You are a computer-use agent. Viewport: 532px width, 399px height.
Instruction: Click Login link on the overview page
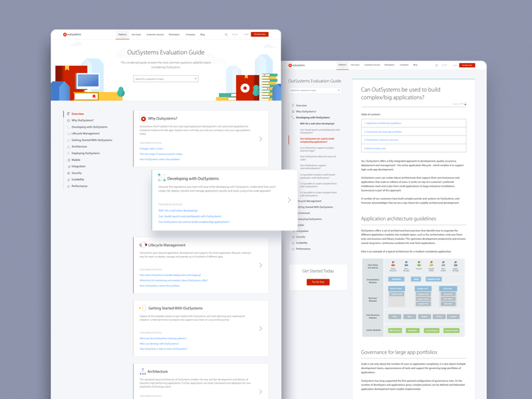(x=246, y=35)
